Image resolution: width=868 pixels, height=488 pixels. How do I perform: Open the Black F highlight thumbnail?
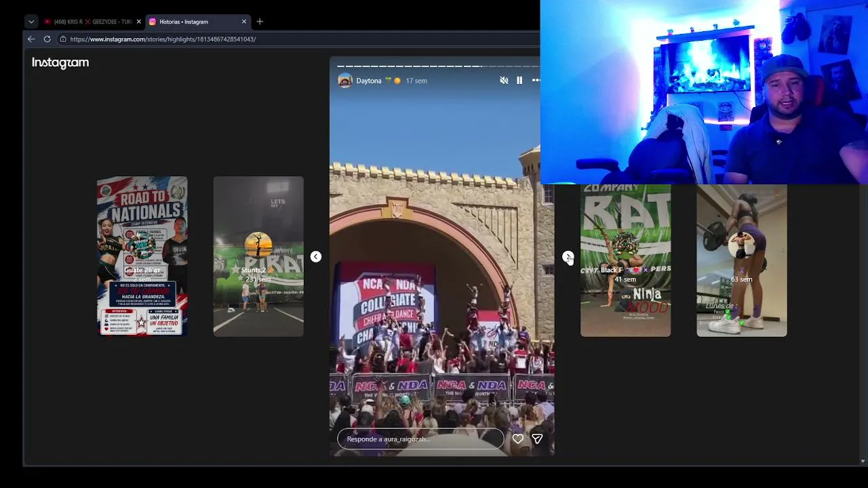point(625,260)
